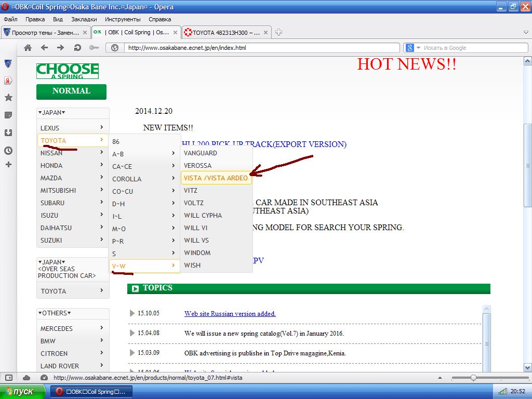Switch to the Просмотр темы tab
This screenshot has width=532, height=399.
coord(44,32)
